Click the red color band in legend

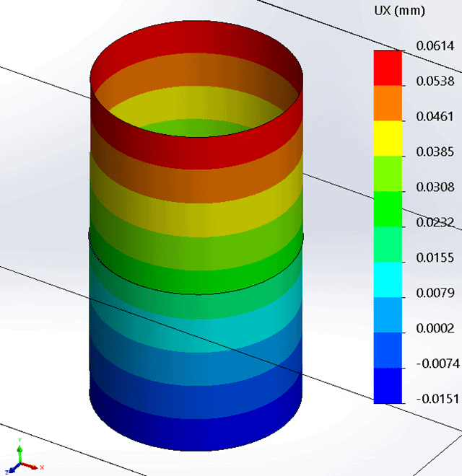(388, 68)
